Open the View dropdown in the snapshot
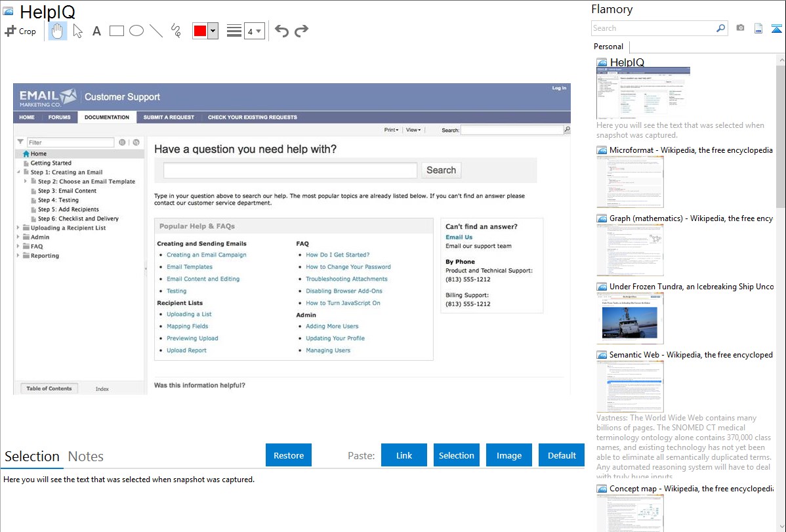The width and height of the screenshot is (786, 532). [x=413, y=130]
